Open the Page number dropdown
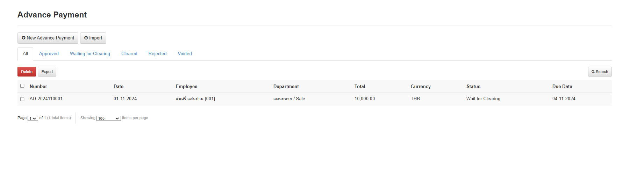 coord(33,118)
